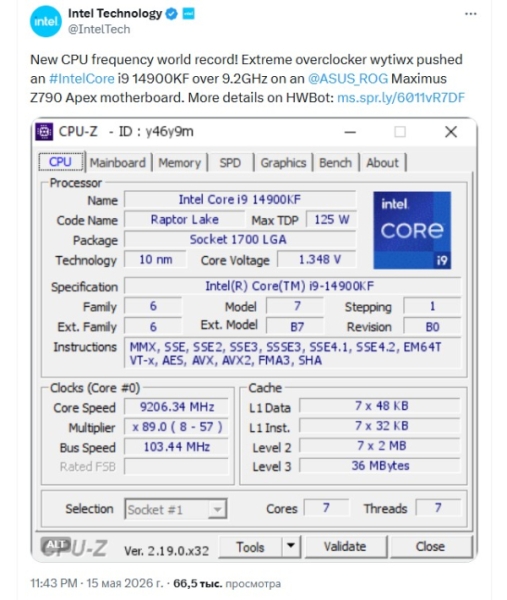Click the 66,5 тыс. views count
The width and height of the screenshot is (507, 600).
click(x=197, y=583)
